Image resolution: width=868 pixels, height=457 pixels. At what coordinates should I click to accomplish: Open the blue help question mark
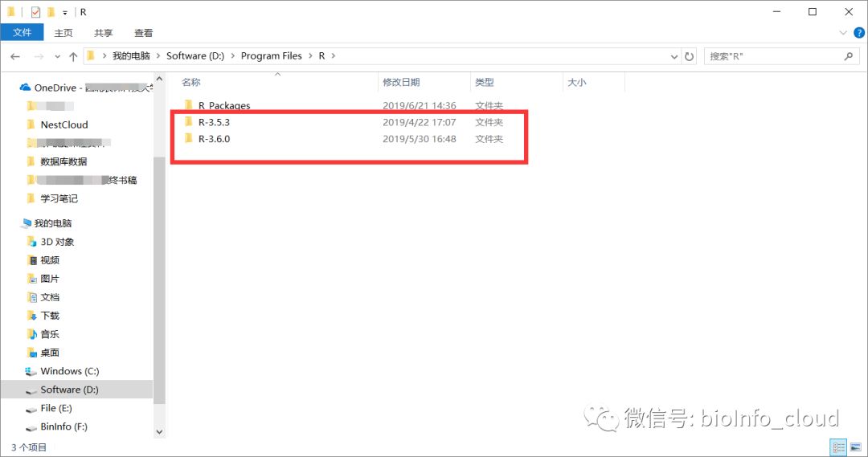[859, 33]
